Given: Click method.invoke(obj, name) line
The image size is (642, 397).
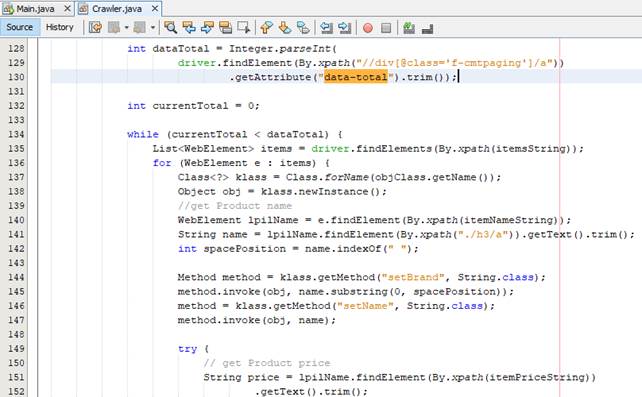Looking at the screenshot, I should pos(257,320).
